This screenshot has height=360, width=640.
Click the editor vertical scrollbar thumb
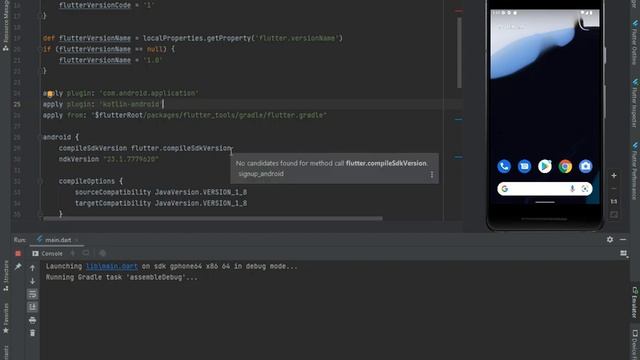tap(459, 53)
